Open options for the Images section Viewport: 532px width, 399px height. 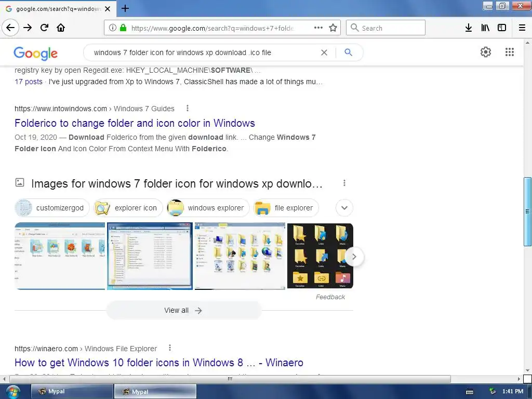click(344, 183)
